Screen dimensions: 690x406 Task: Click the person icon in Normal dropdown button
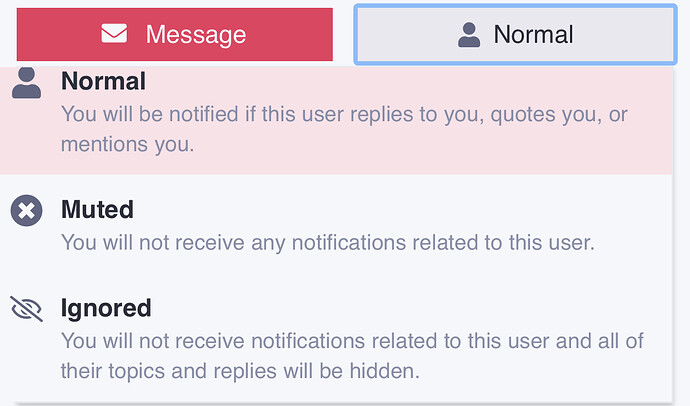[x=469, y=35]
